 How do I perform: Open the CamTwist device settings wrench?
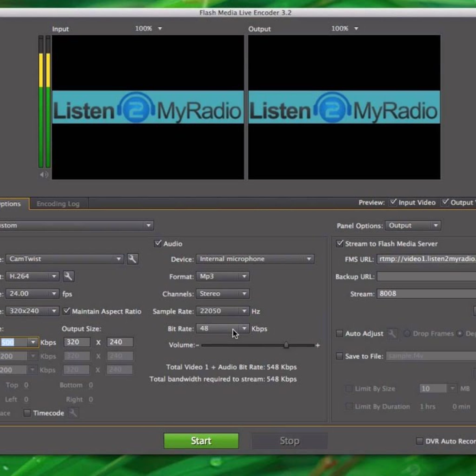(x=133, y=259)
